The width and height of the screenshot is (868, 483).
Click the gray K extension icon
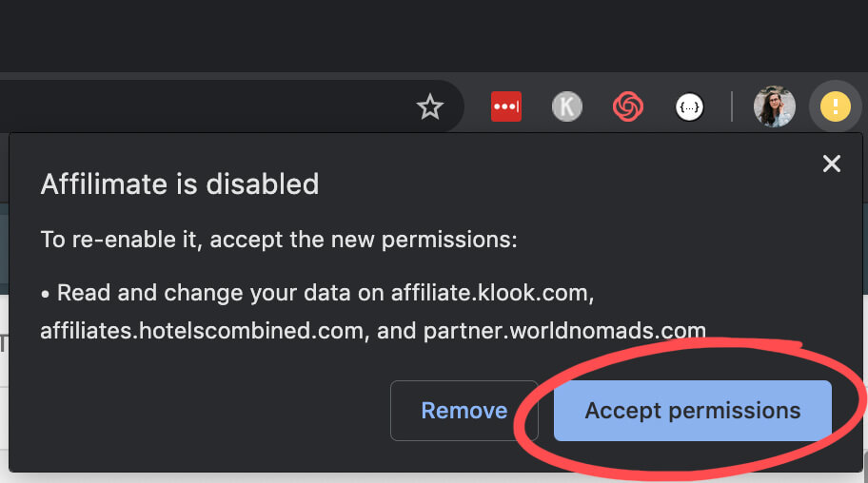pos(567,106)
